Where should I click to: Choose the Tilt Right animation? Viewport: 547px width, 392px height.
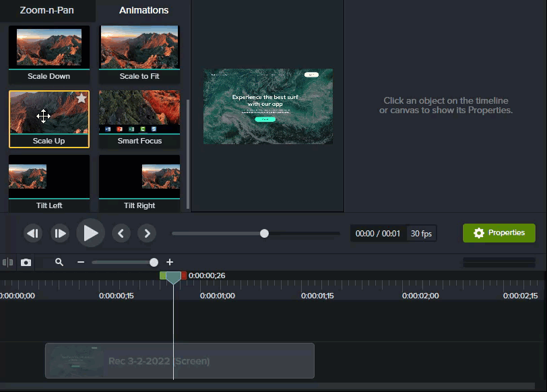[x=139, y=183]
